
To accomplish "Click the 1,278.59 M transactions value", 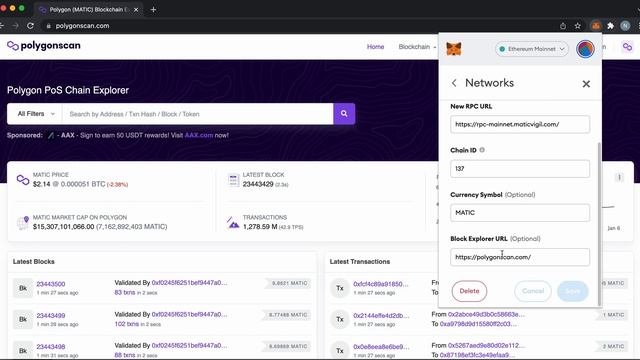I will [260, 227].
